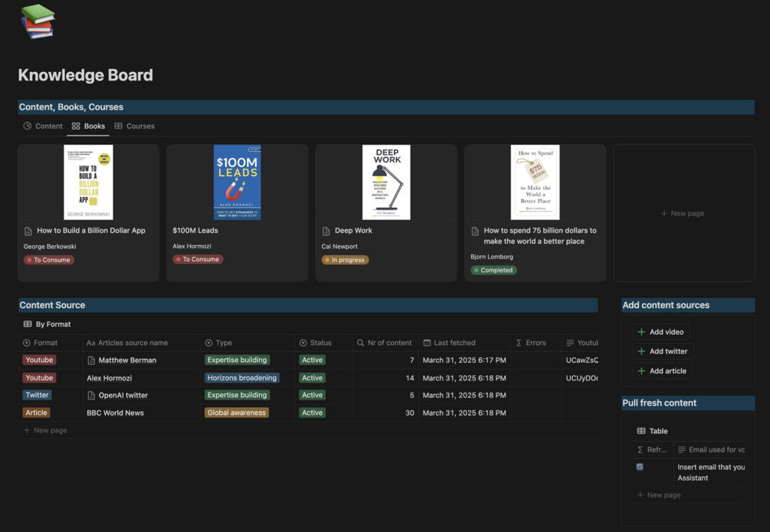
Task: Open the By Format table view
Action: [x=48, y=325]
